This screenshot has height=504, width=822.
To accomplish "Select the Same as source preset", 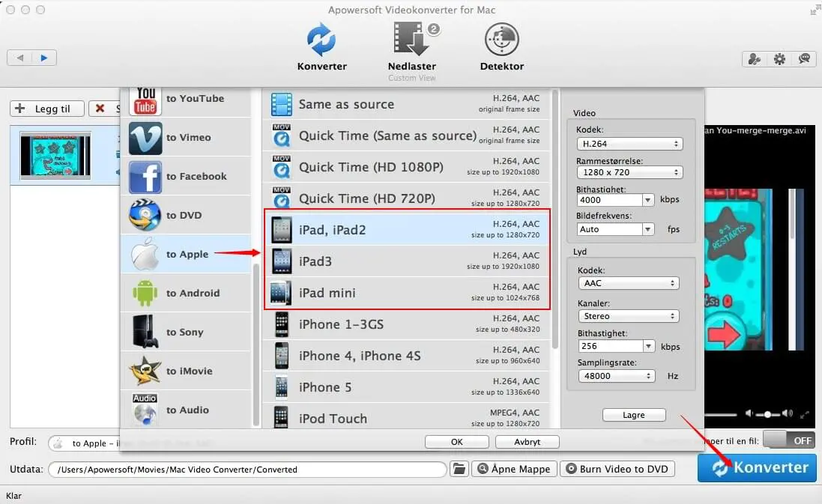I will pos(405,104).
